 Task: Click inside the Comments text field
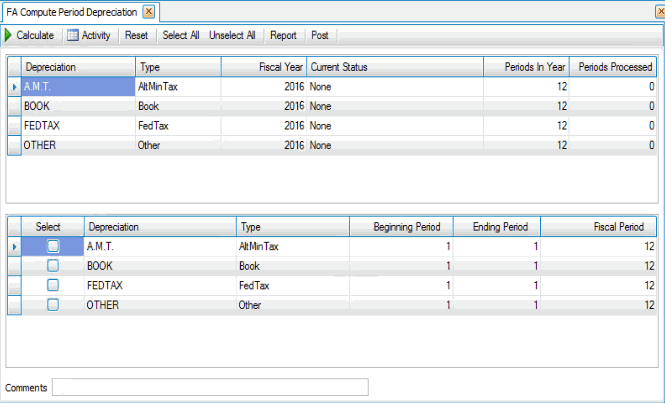210,387
